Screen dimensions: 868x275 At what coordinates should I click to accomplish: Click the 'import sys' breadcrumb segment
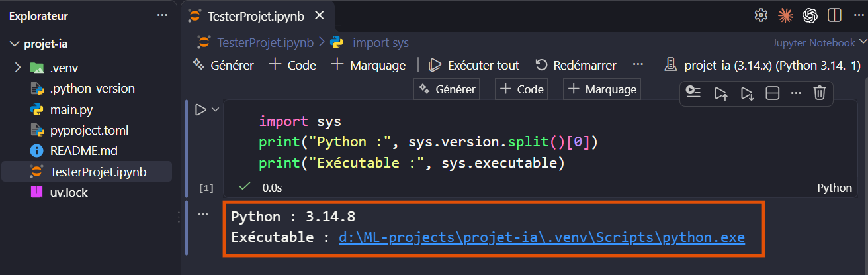(380, 42)
